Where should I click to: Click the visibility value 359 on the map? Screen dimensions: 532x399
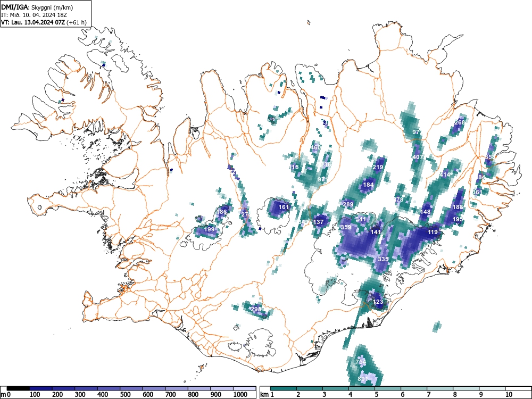point(346,227)
